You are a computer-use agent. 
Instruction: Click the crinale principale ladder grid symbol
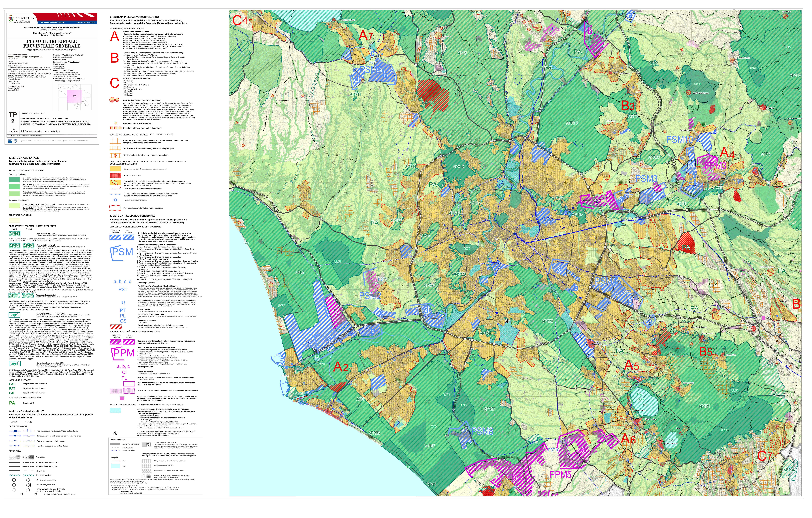point(115,148)
